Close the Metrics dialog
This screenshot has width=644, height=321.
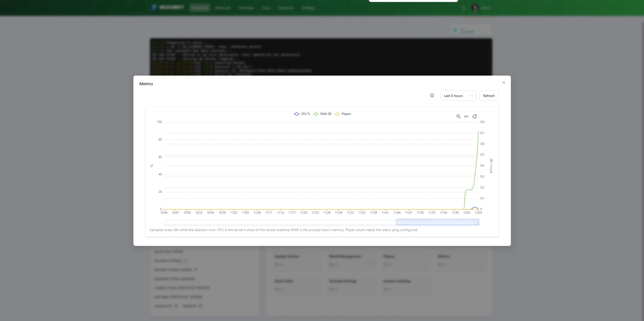[x=504, y=82]
